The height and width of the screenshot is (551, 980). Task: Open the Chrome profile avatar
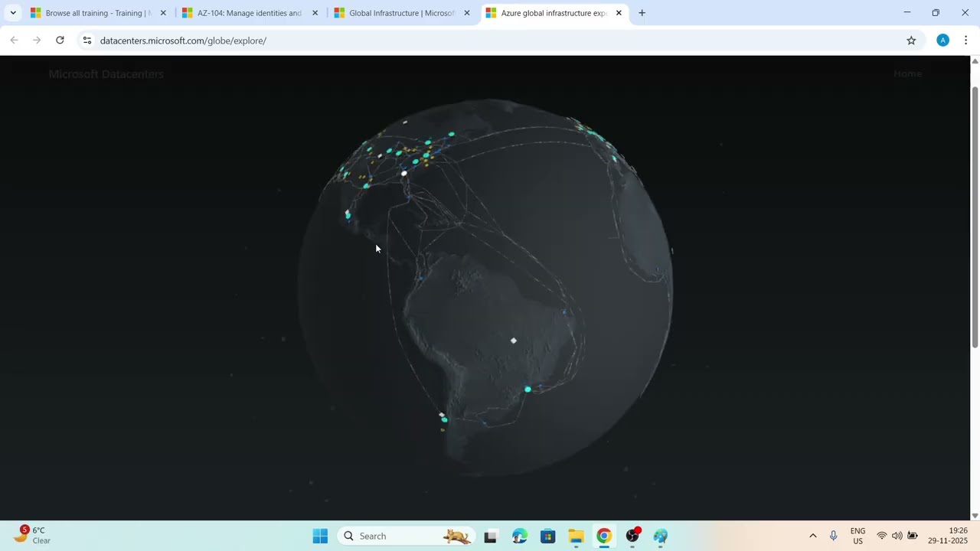[x=942, y=41]
